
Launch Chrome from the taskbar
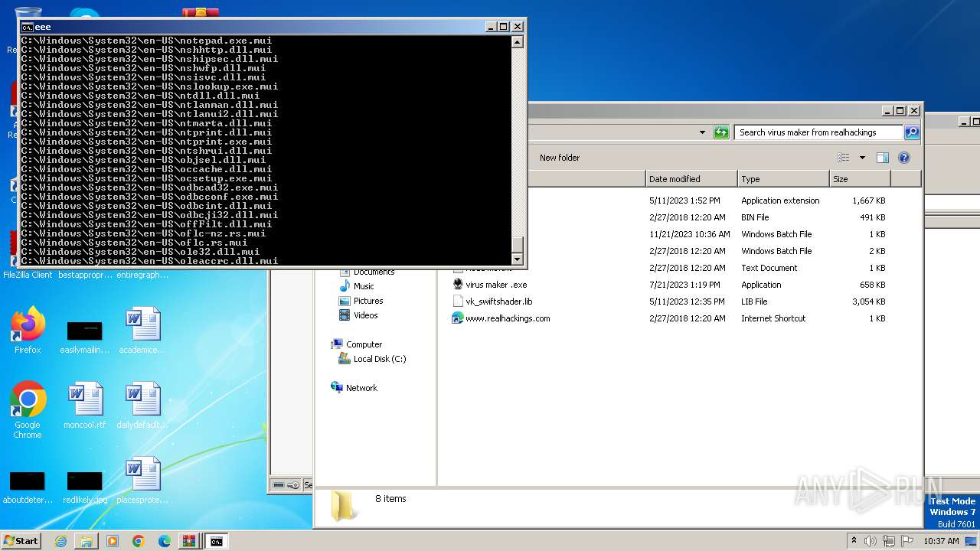click(x=139, y=541)
